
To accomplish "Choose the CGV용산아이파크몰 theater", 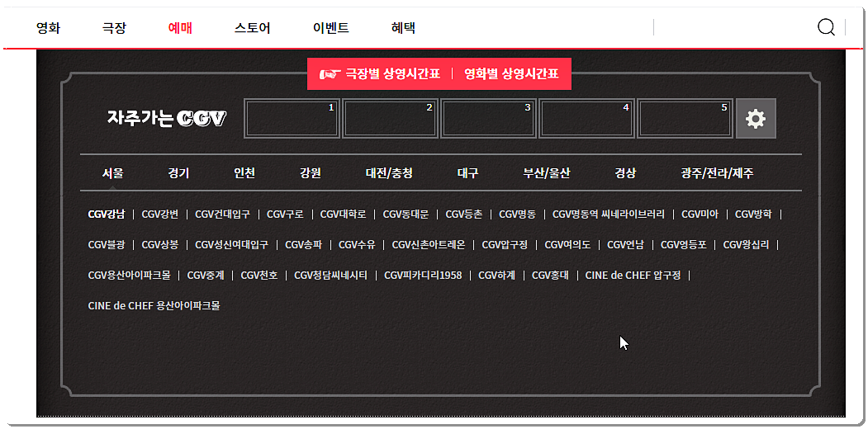I will (130, 275).
